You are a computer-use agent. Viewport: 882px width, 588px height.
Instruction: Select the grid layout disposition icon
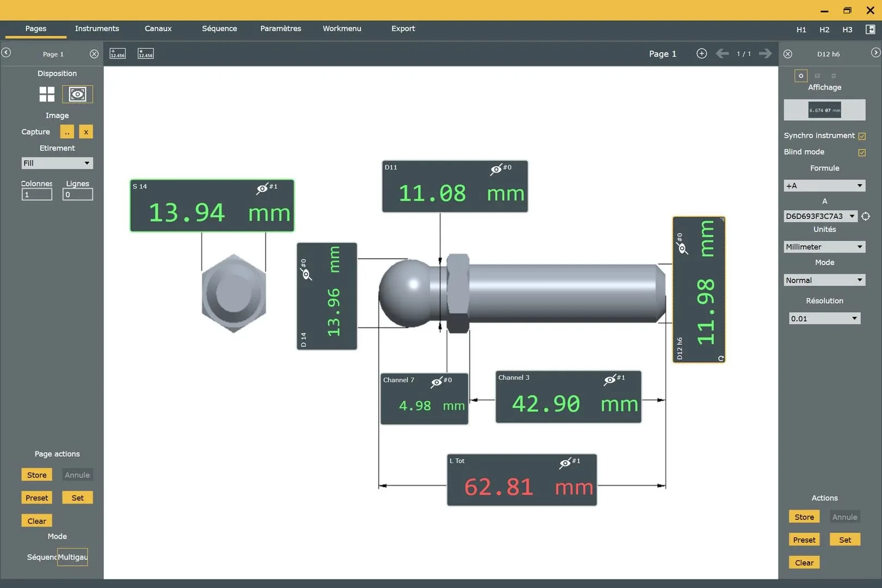pos(47,94)
